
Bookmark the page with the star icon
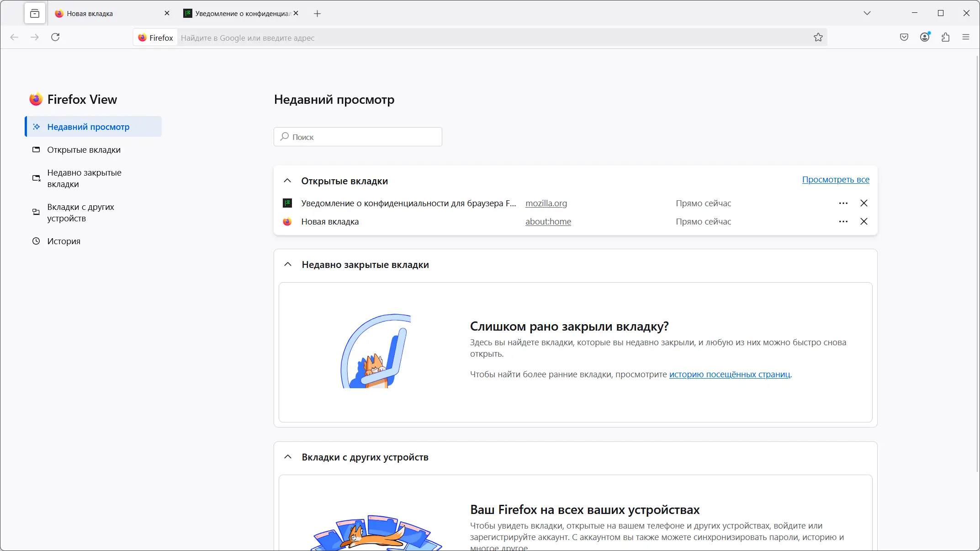point(818,37)
